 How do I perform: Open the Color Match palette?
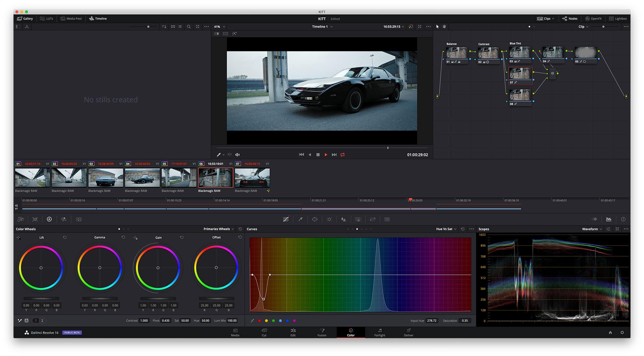[x=35, y=219]
